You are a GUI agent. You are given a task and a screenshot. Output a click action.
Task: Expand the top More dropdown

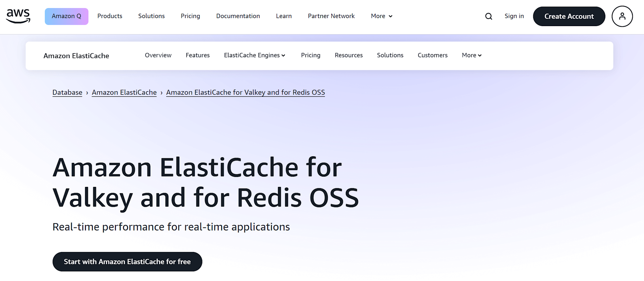pyautogui.click(x=382, y=16)
